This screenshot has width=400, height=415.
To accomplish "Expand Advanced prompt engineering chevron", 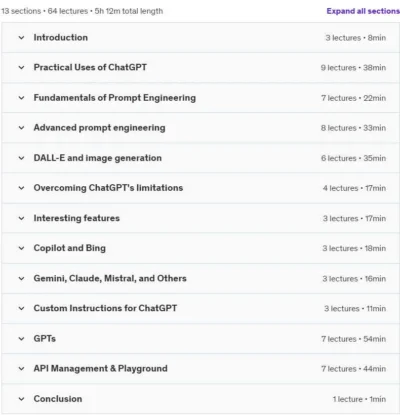I will (x=21, y=128).
